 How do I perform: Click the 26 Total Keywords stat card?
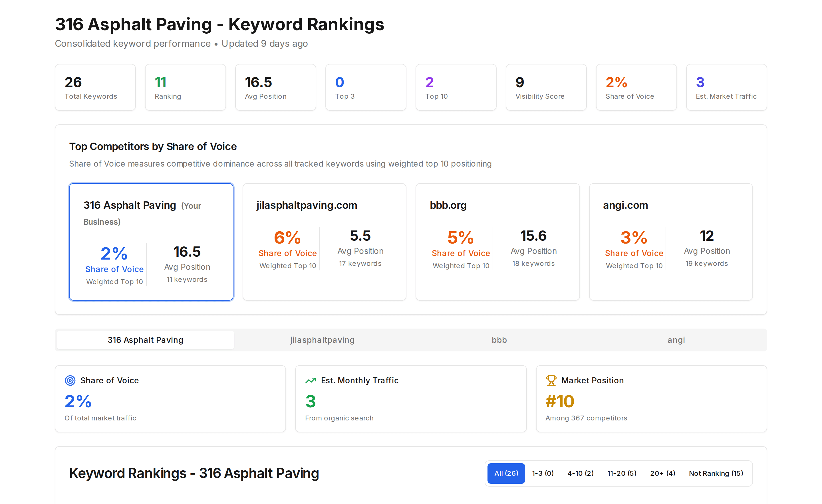coord(95,87)
